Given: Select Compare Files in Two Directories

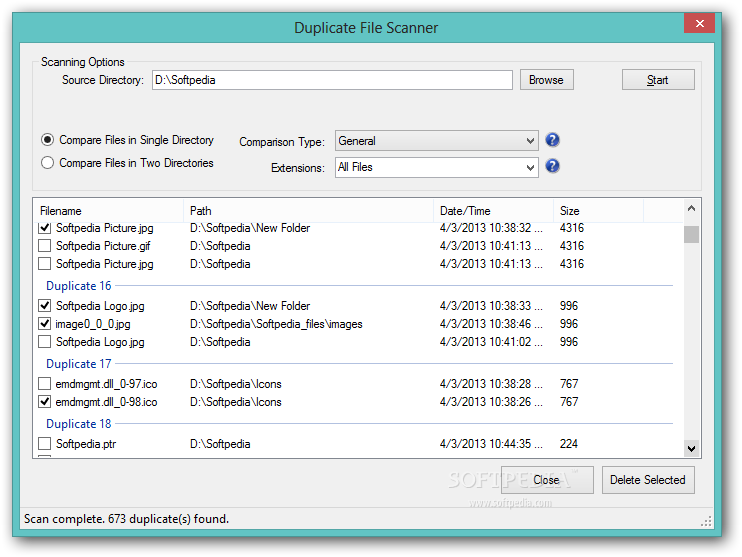Looking at the screenshot, I should (128, 163).
